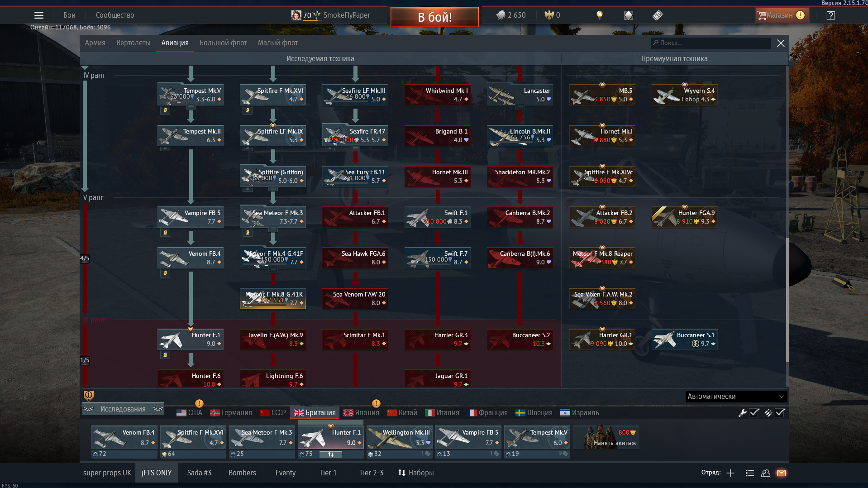The height and width of the screenshot is (488, 868).
Task: Click the shield alert icon above Research
Action: pos(89,396)
